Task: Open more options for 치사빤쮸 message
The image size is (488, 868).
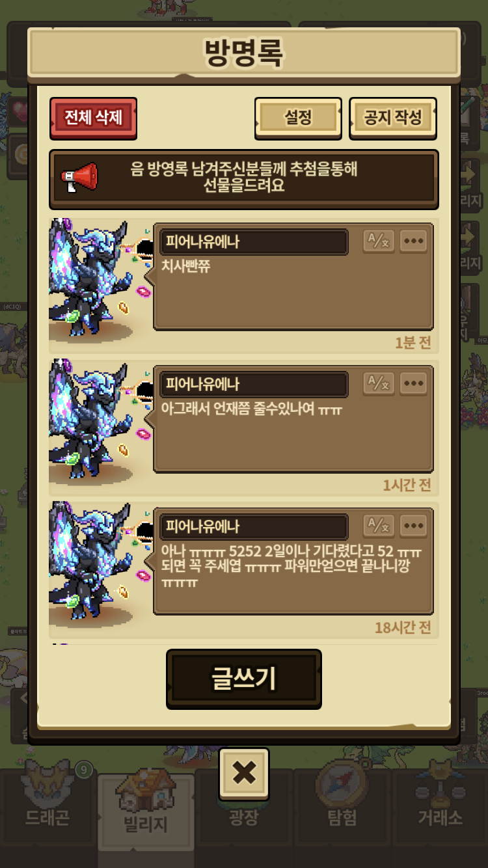Action: click(414, 241)
